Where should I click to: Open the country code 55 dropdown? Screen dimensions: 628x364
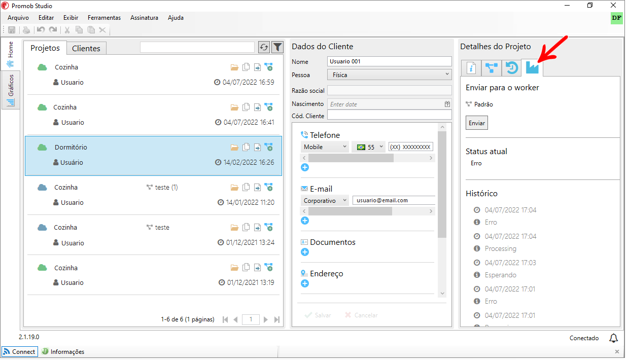369,147
